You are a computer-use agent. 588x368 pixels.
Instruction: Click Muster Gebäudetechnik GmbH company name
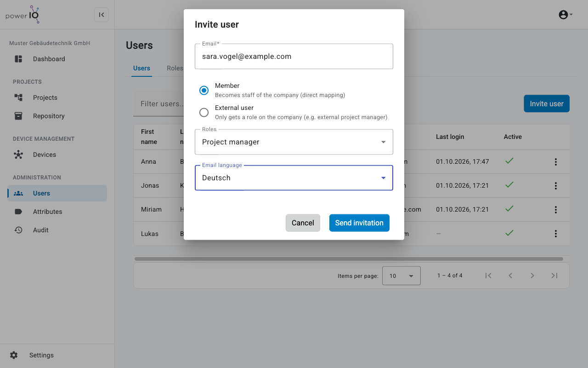point(50,43)
